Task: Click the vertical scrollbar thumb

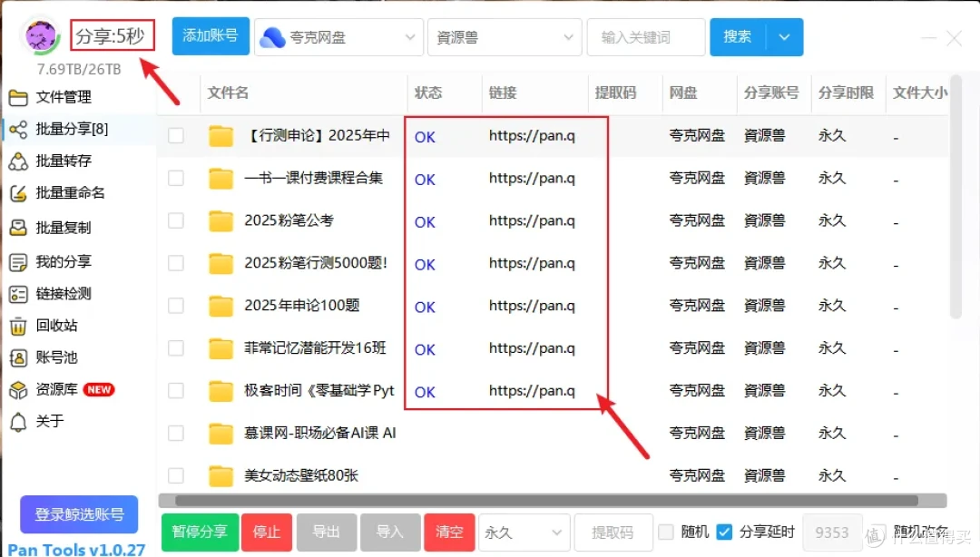Action: (x=955, y=198)
